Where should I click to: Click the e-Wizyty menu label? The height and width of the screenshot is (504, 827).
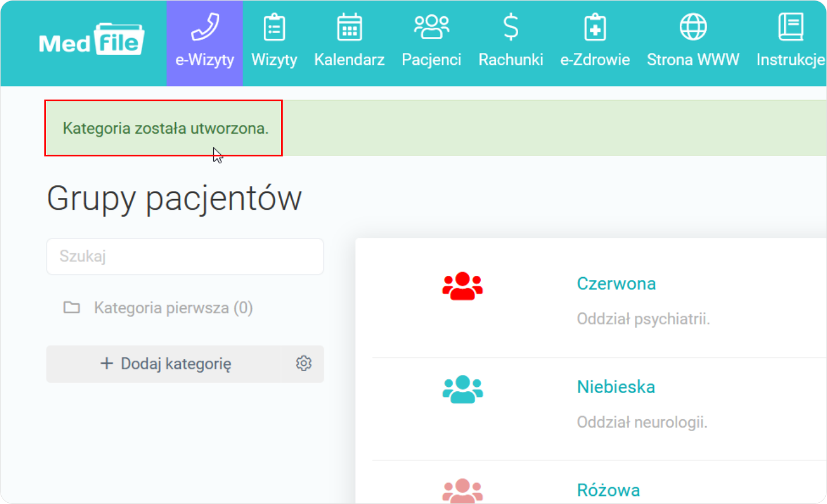(x=205, y=60)
